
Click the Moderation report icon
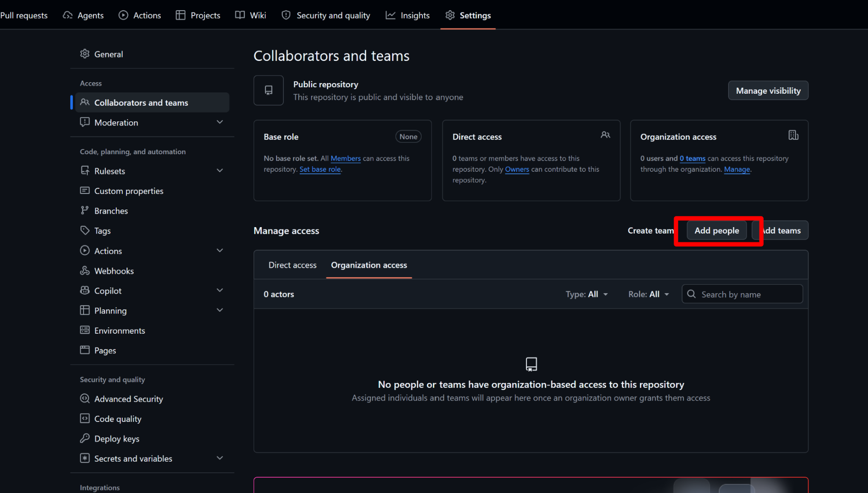click(x=84, y=122)
